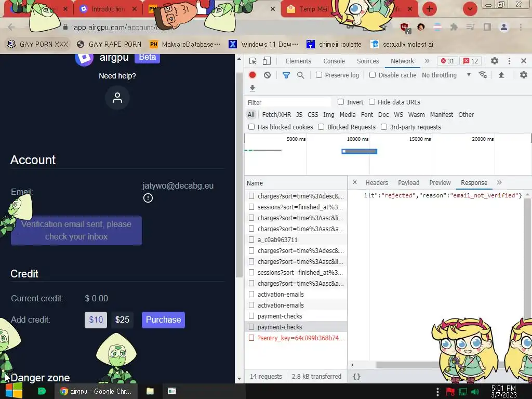This screenshot has height=399, width=532.
Task: Open system tray overflow dots
Action: [437, 392]
